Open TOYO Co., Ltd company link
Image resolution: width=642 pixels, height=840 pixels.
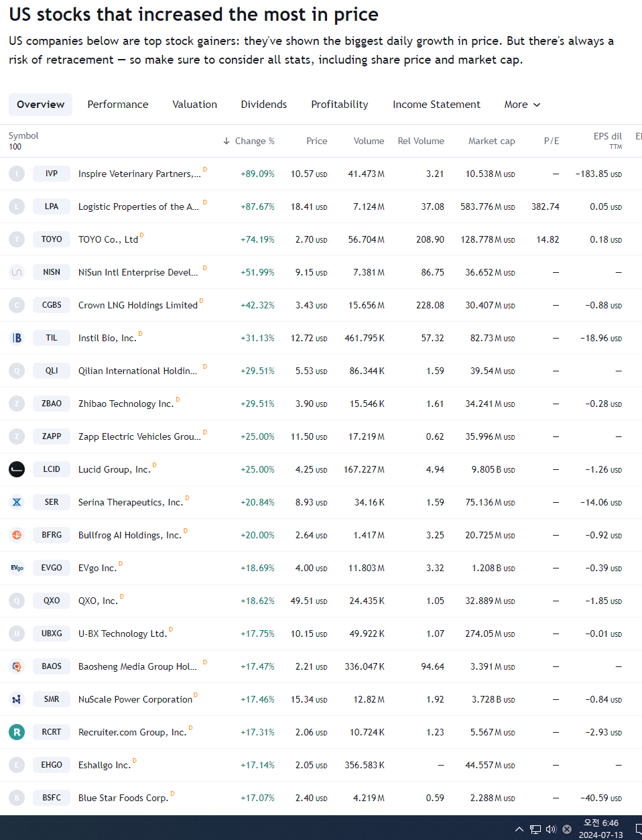pos(108,239)
